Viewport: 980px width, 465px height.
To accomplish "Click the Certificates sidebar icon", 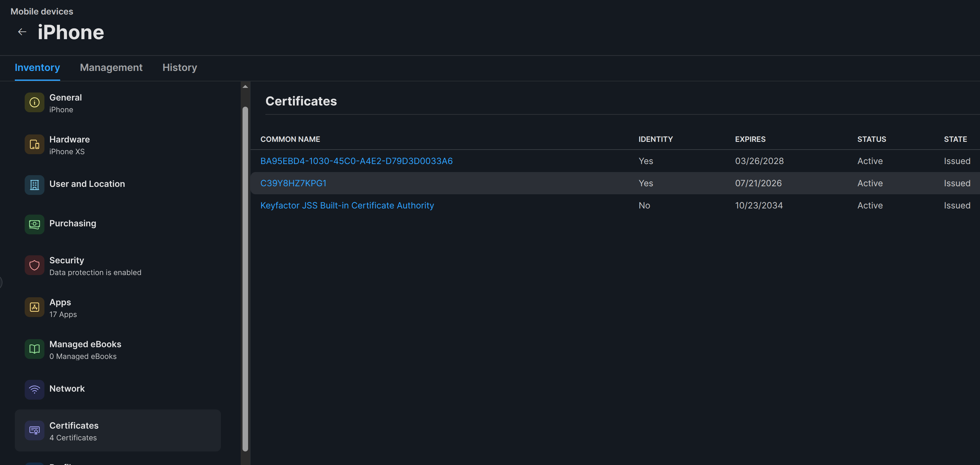I will click(x=34, y=430).
